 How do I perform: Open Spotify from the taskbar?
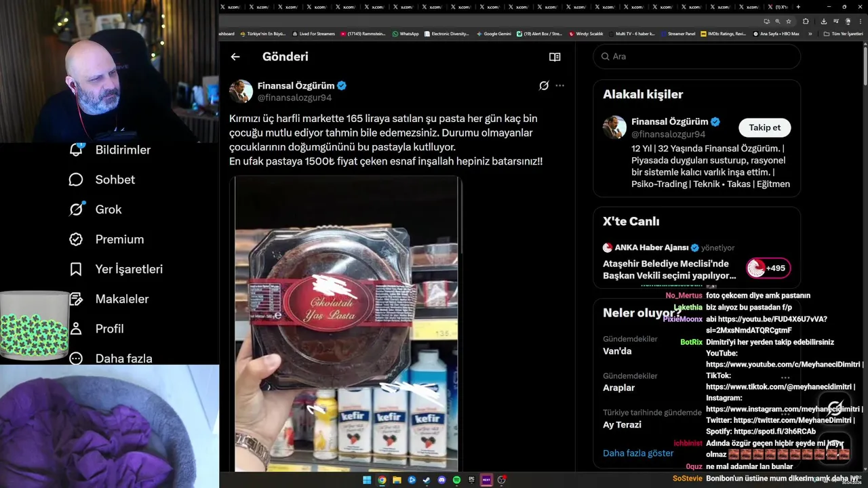pos(456,480)
